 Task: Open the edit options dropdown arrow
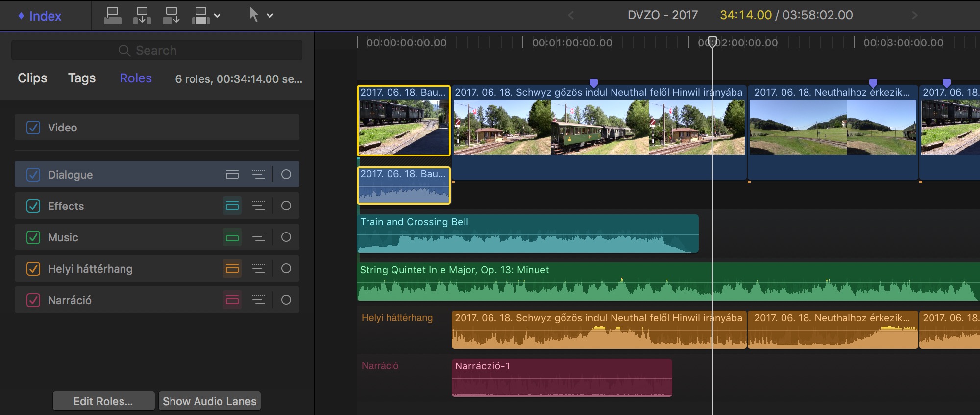217,15
